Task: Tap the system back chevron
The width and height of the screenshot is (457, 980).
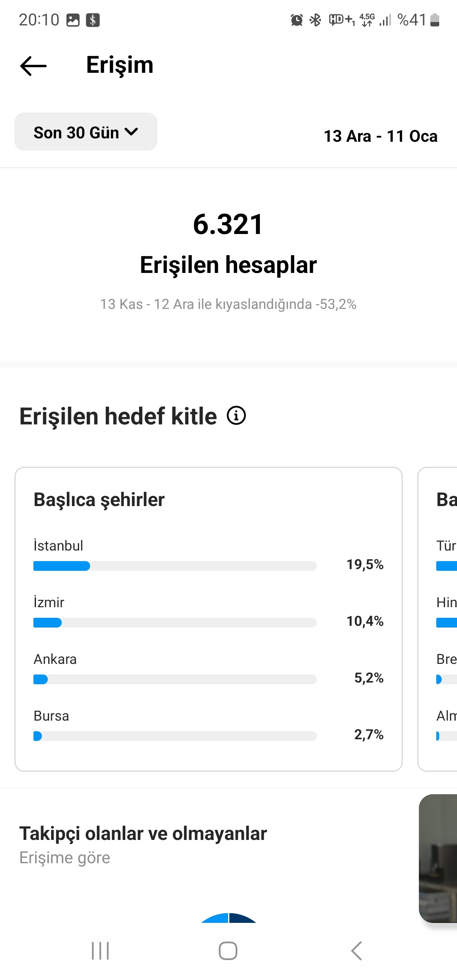Action: coord(356,951)
